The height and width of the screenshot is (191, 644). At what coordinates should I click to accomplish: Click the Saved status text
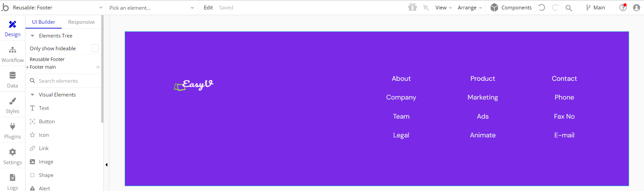pyautogui.click(x=226, y=7)
